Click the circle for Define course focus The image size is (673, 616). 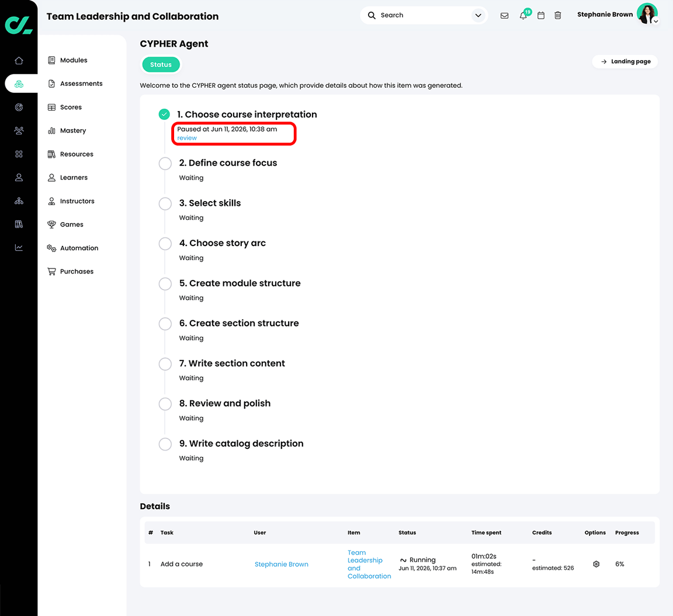click(x=165, y=164)
